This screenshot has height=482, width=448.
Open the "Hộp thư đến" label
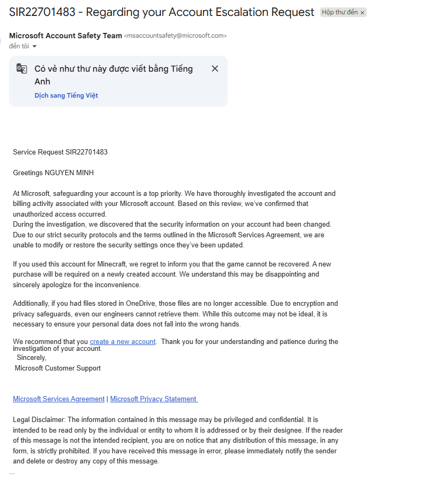[x=340, y=12]
